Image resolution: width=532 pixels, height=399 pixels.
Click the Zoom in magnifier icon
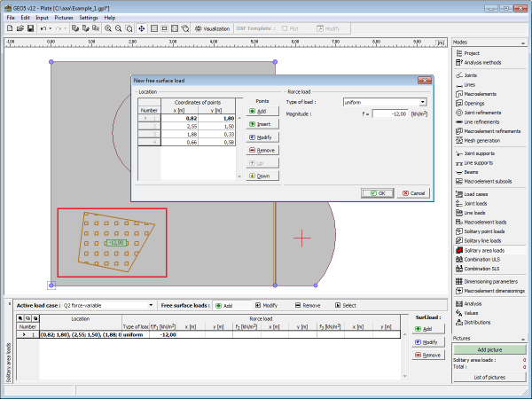click(x=108, y=28)
